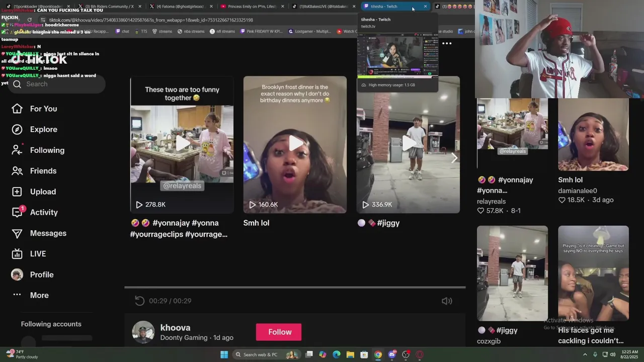Viewport: 644px width, 362px height.
Task: Open relayreals video in right panel
Action: pos(512,134)
